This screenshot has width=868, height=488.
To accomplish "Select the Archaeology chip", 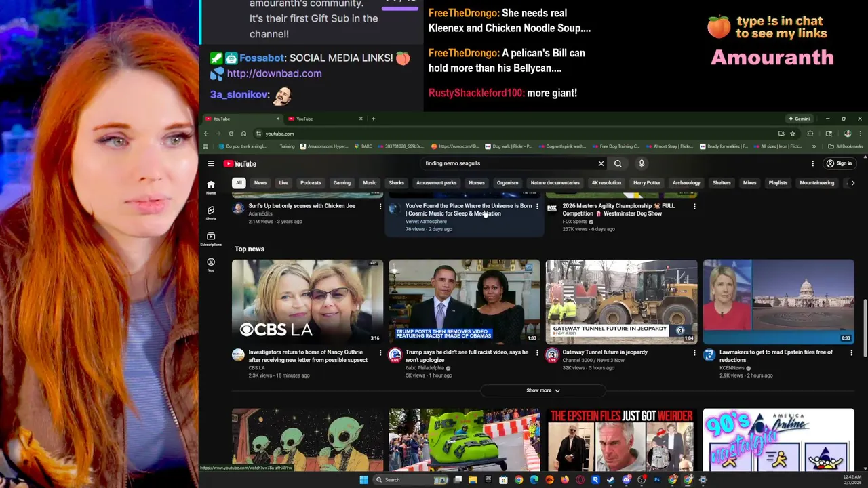I will (686, 182).
